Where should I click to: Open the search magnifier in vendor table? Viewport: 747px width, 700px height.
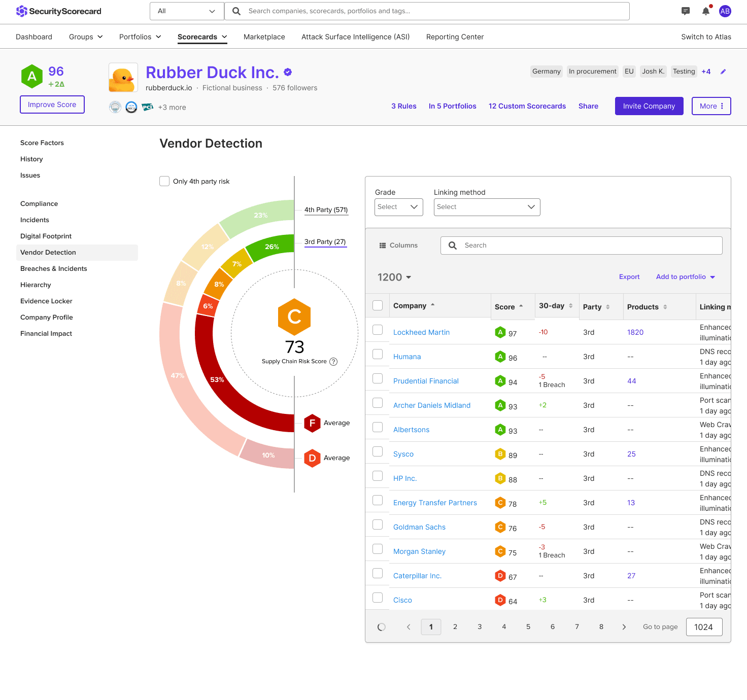pyautogui.click(x=452, y=246)
